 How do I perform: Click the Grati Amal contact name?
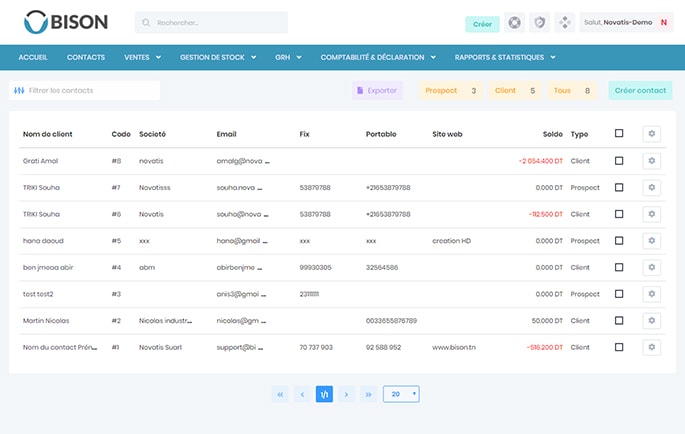coord(40,161)
